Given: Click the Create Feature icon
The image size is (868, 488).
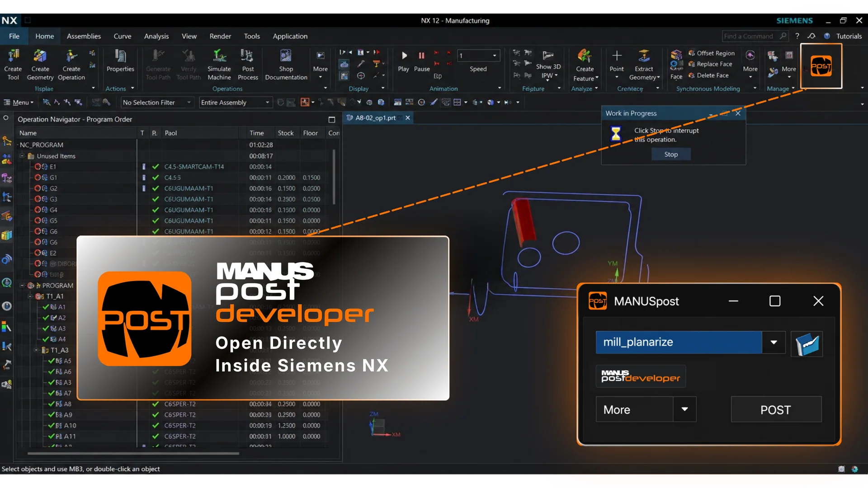Looking at the screenshot, I should click(x=585, y=56).
